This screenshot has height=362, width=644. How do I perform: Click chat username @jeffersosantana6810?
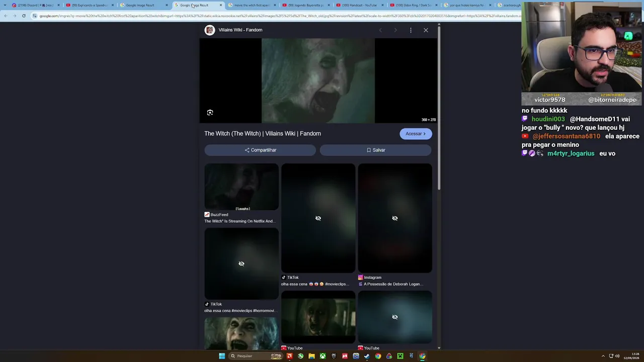click(x=566, y=136)
